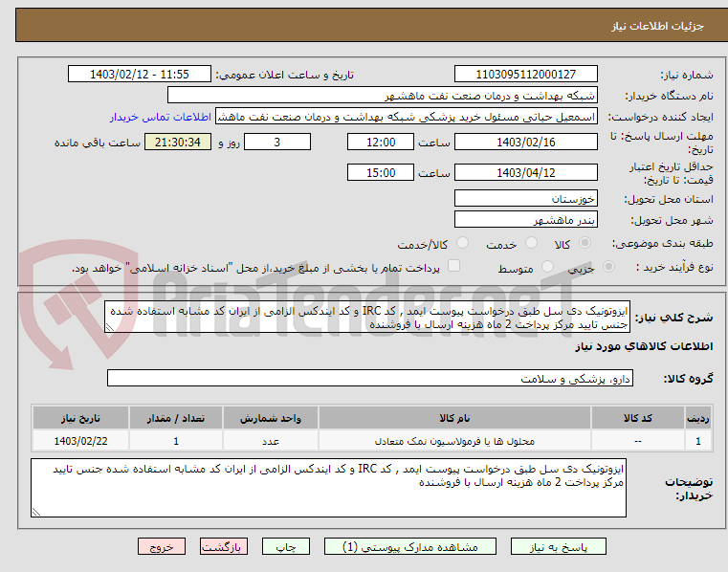
Task: Click the تعداد / مقدار column header
Action: [x=176, y=418]
